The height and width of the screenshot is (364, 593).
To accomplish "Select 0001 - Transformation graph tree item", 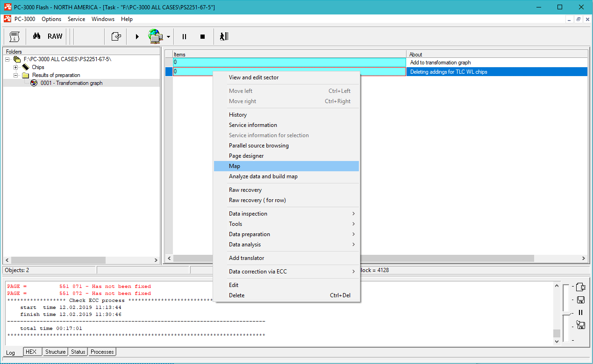I will [x=71, y=83].
